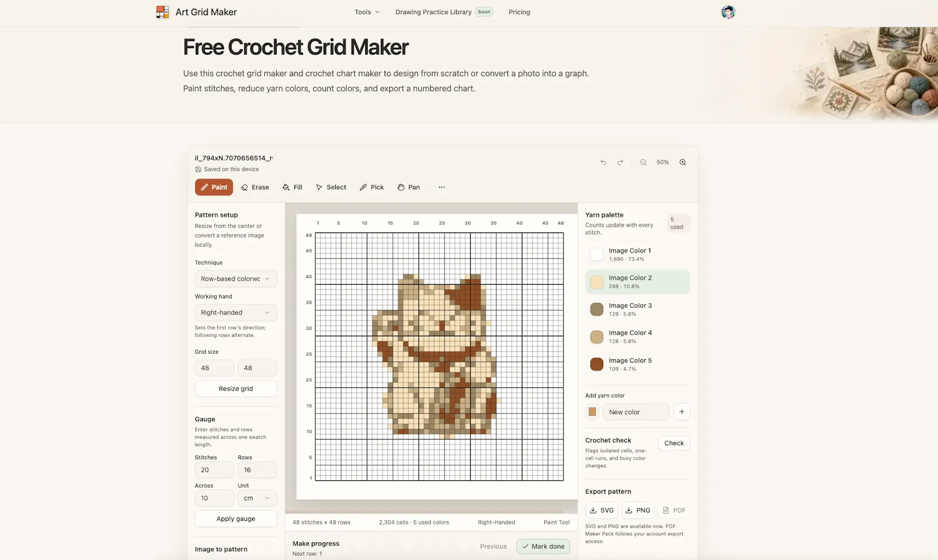Click the Image to pattern heading
Image resolution: width=938 pixels, height=560 pixels.
tap(221, 549)
